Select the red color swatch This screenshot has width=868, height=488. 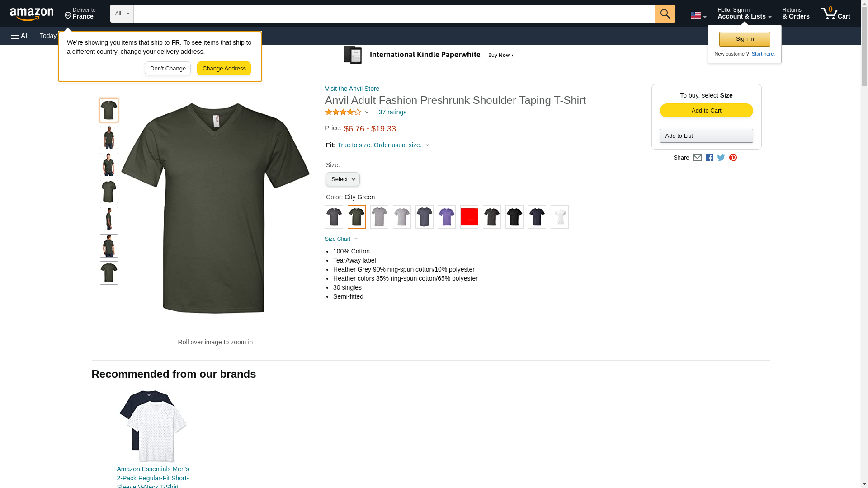click(x=469, y=217)
